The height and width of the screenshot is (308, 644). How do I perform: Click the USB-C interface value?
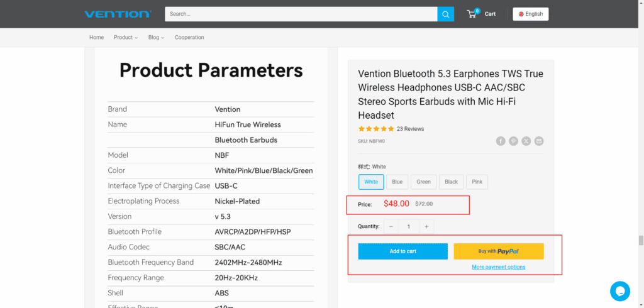[x=226, y=185]
